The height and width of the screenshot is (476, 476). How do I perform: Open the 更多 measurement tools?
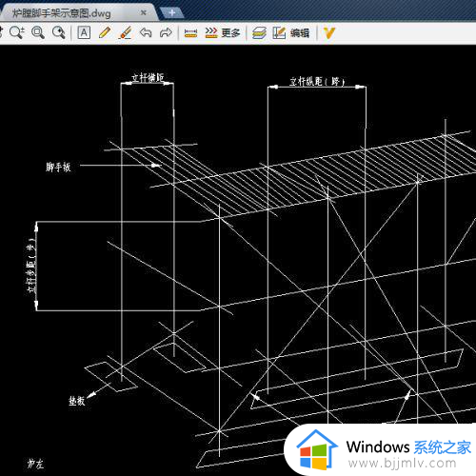(x=222, y=33)
